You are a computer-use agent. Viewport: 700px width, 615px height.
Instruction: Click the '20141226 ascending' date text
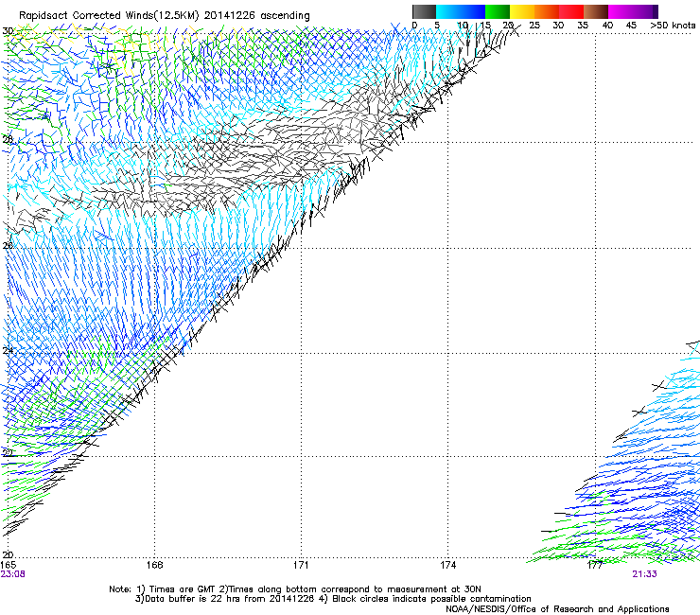click(256, 16)
